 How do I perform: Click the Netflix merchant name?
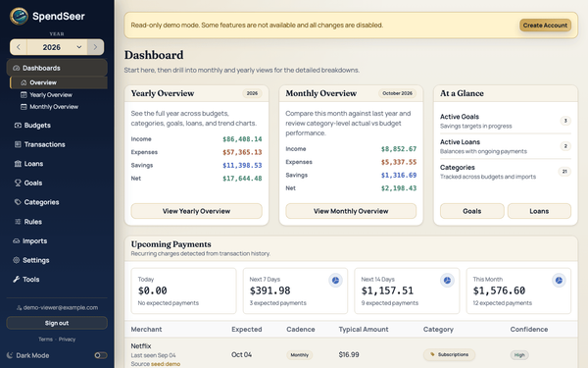click(x=141, y=345)
